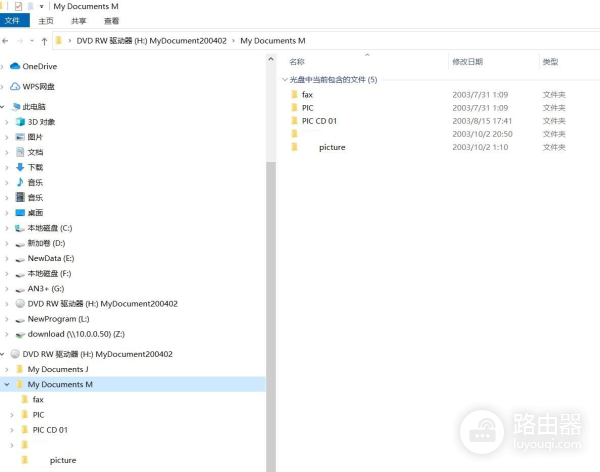
Task: Open 音乐 music note folder icon
Action: tap(20, 182)
